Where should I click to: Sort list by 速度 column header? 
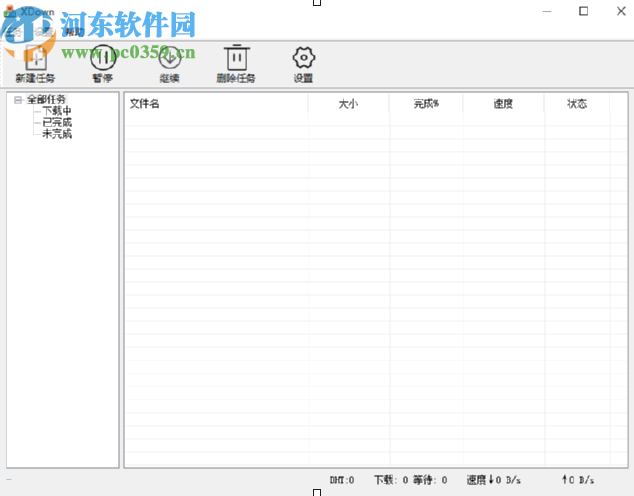point(503,104)
